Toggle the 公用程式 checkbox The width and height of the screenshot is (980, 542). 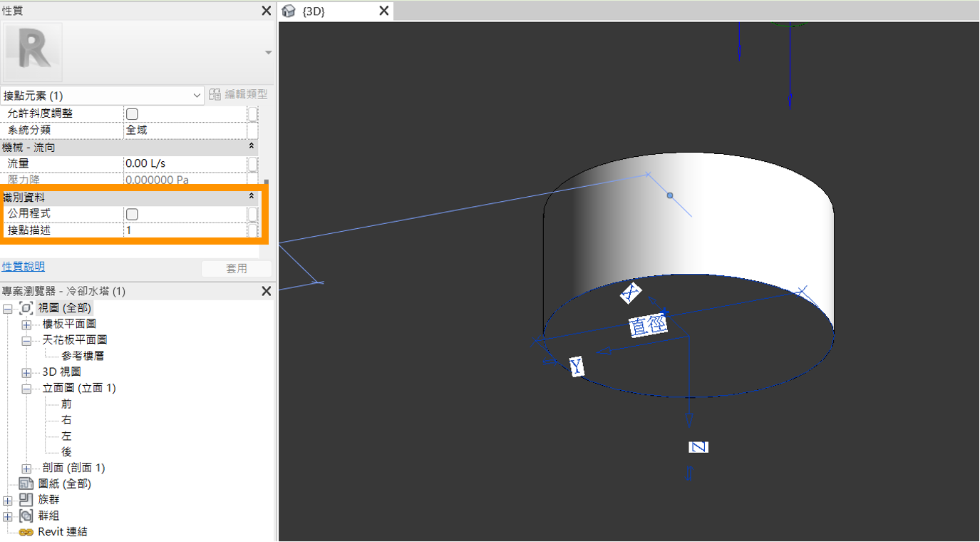[x=132, y=214]
